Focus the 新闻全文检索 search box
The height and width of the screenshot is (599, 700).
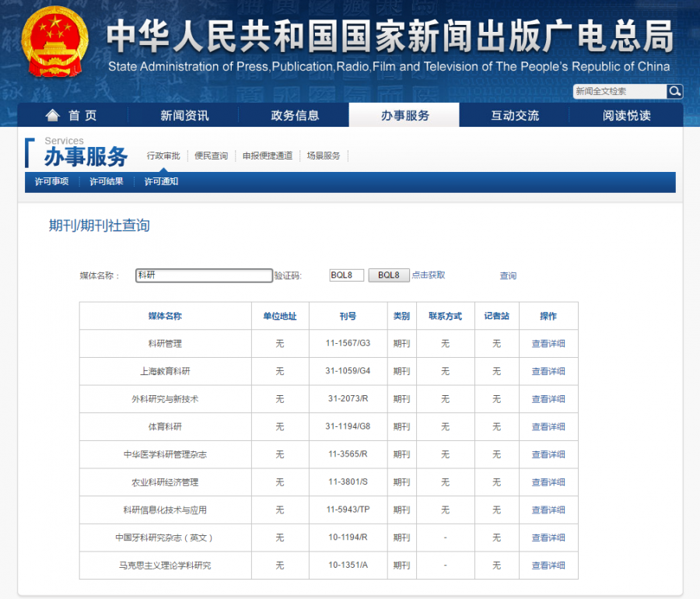pyautogui.click(x=620, y=91)
